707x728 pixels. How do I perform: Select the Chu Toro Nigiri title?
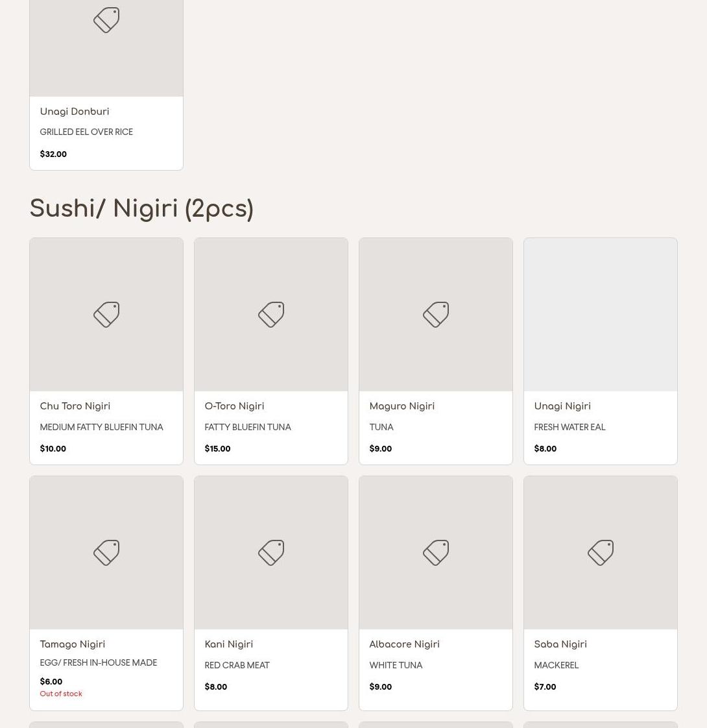tap(75, 406)
